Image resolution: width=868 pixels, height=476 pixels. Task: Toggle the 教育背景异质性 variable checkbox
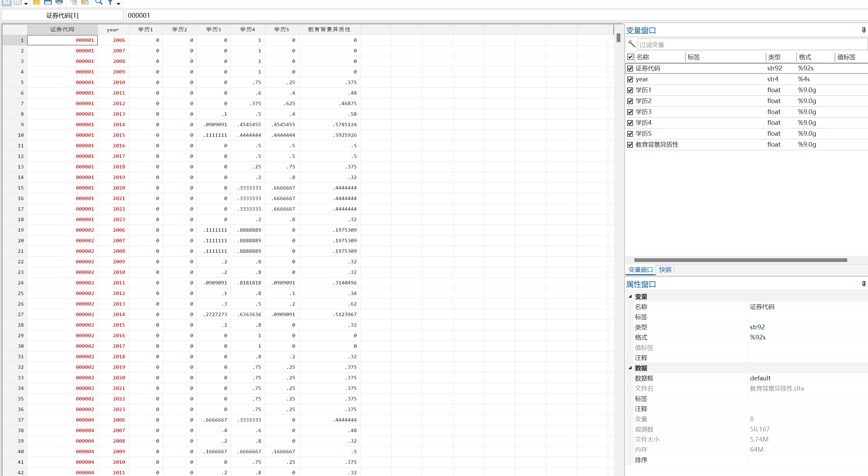coord(630,145)
